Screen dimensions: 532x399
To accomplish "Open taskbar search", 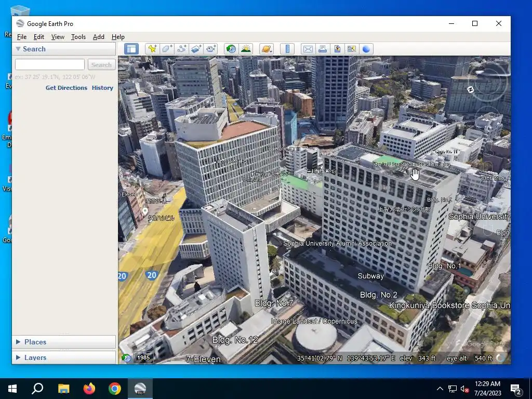I will 37,389.
